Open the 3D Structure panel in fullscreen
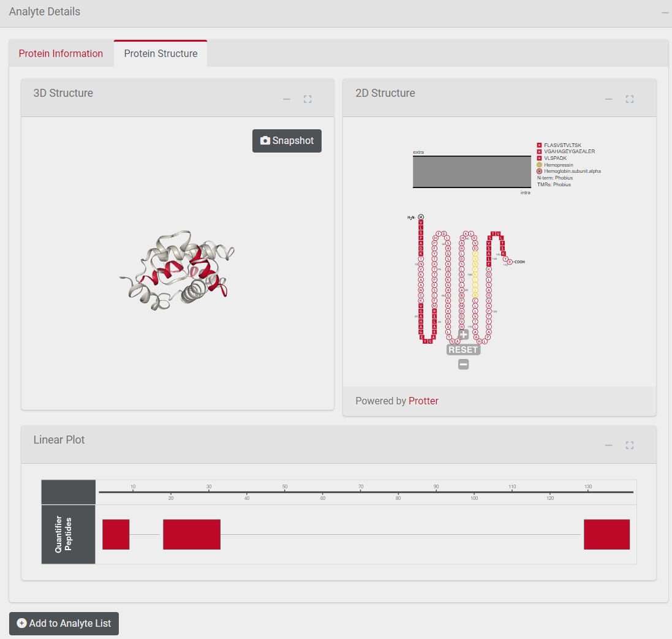Screen dimensions: 672x639 308,99
